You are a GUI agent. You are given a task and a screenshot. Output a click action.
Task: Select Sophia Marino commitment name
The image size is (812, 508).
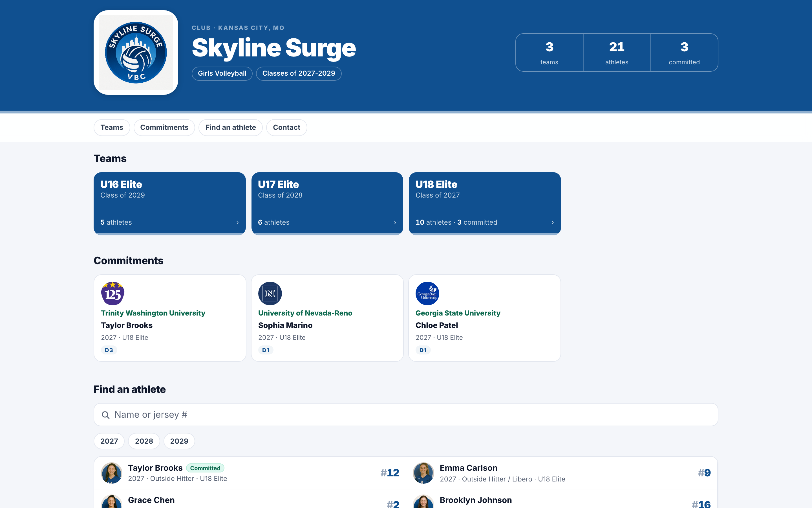pos(285,325)
